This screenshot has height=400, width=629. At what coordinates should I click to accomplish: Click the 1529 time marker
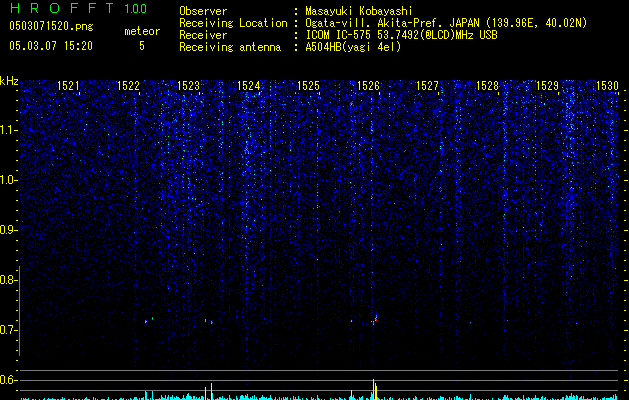point(548,86)
